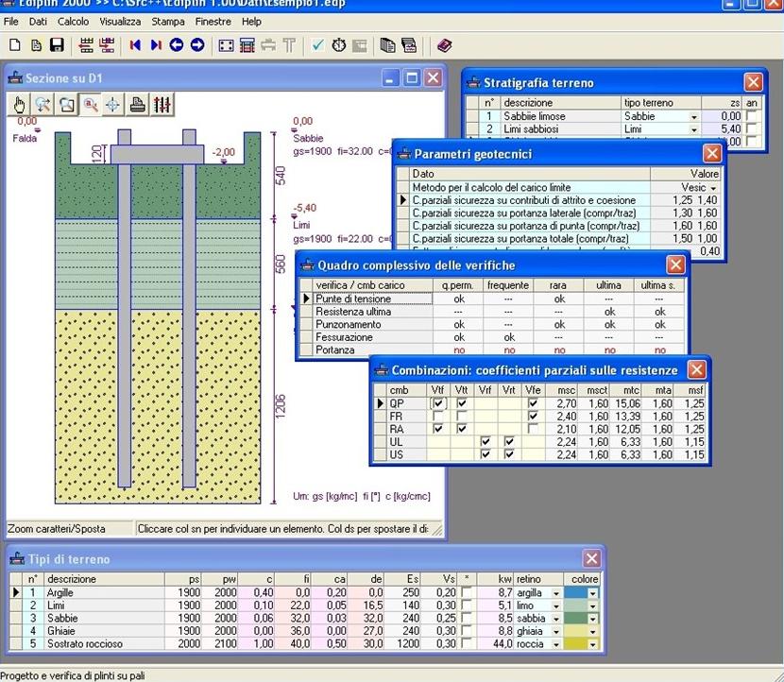This screenshot has height=682, width=784.
Task: Click the purple book help icon
Action: pos(444,44)
